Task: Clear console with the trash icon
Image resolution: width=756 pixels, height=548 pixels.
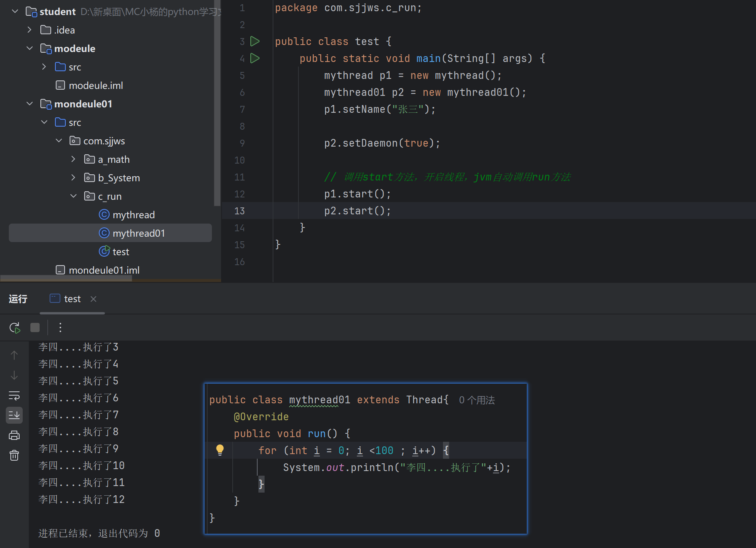Action: [x=14, y=456]
